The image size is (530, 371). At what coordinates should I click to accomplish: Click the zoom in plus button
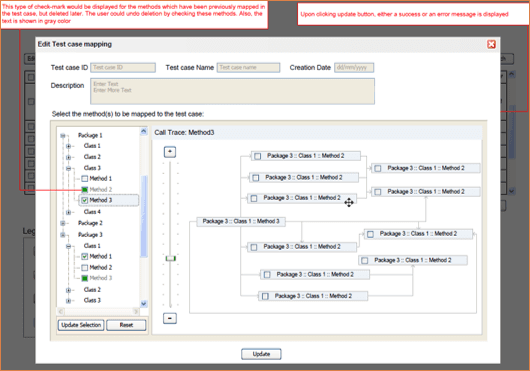coord(170,152)
